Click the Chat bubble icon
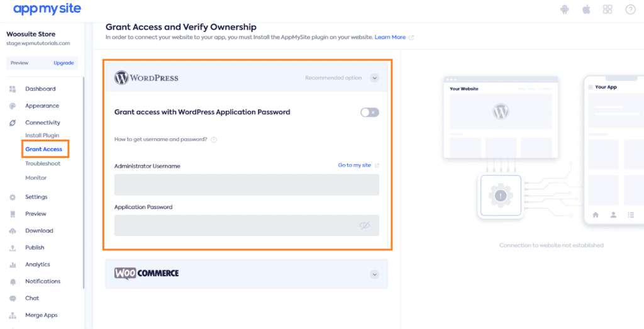 (x=13, y=298)
